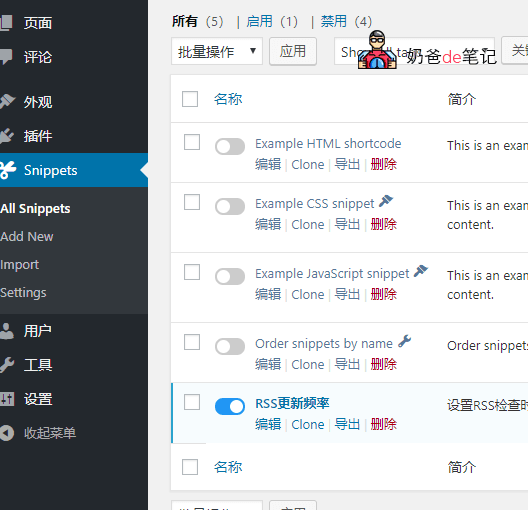
Task: Click 编辑 under RSS更新频率
Action: (x=268, y=424)
